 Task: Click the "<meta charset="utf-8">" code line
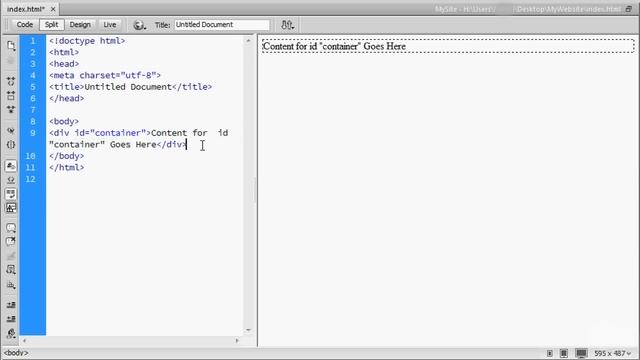click(x=105, y=76)
